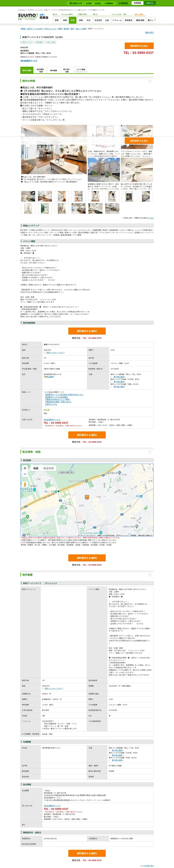Image resolution: width=174 pixels, height=868 pixels.
Task: Open saved 検索条件 in top bar
Action: pos(109,3)
